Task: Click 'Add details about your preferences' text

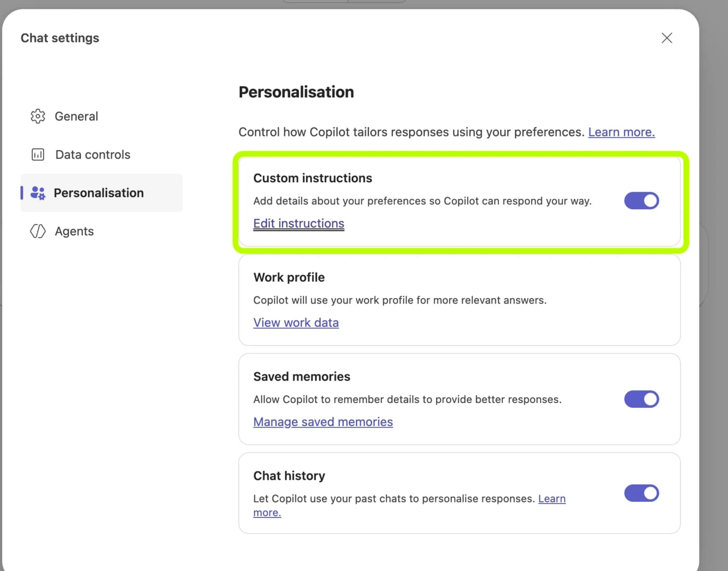Action: click(422, 201)
